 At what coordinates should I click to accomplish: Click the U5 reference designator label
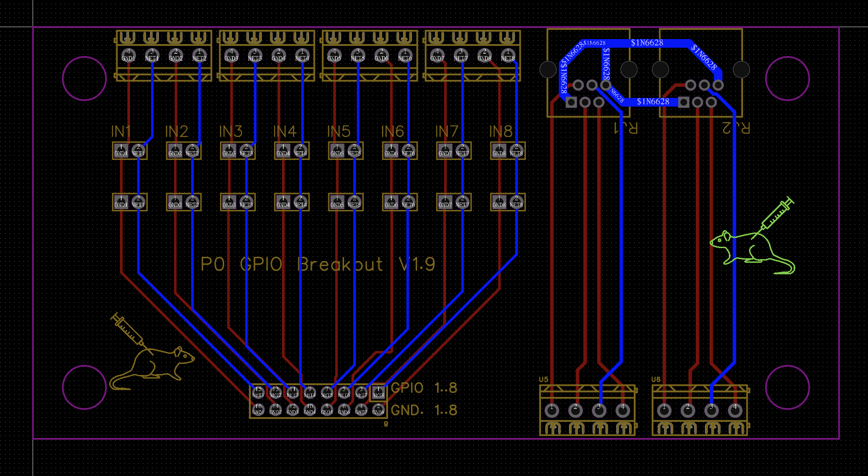click(543, 380)
